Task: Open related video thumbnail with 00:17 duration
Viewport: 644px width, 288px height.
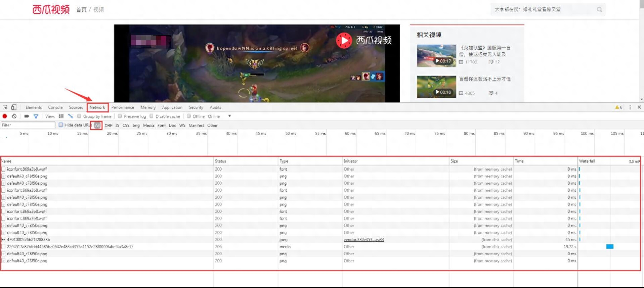Action: point(436,56)
